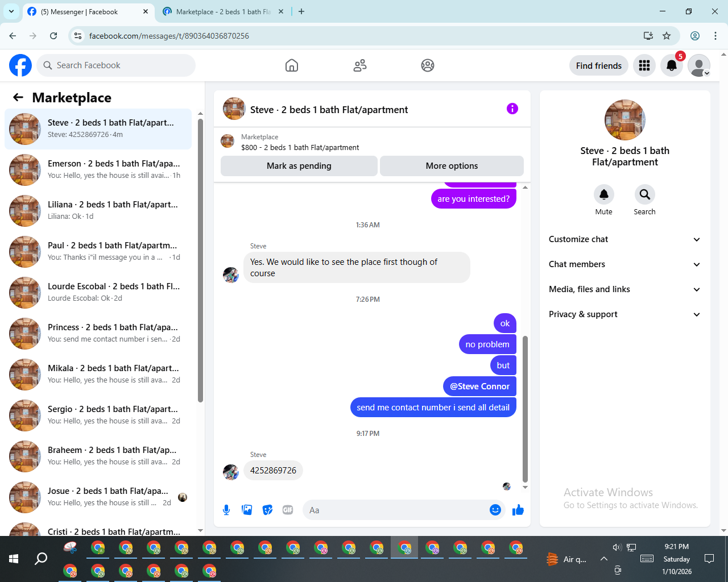Image resolution: width=728 pixels, height=582 pixels.
Task: Choose a sticker icon
Action: pyautogui.click(x=267, y=510)
